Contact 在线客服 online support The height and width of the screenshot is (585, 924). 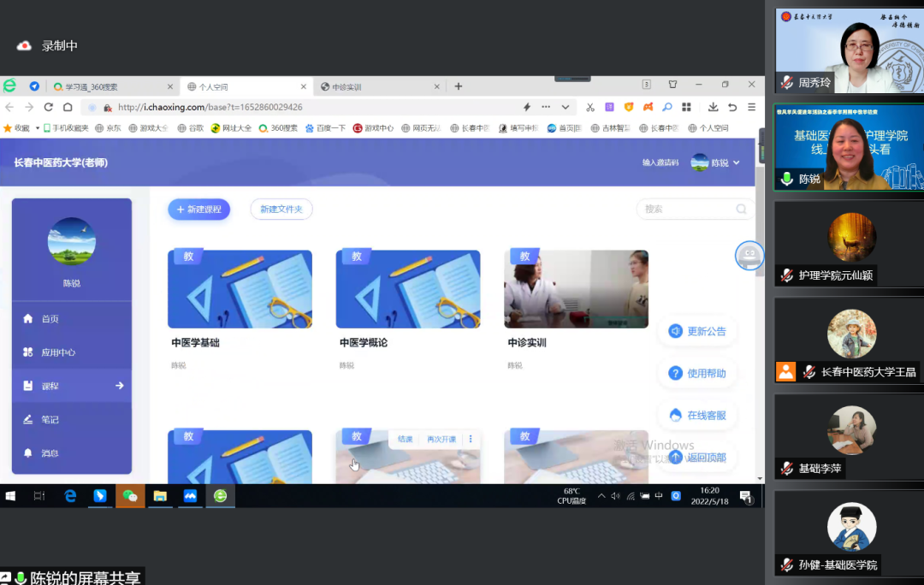coord(697,416)
